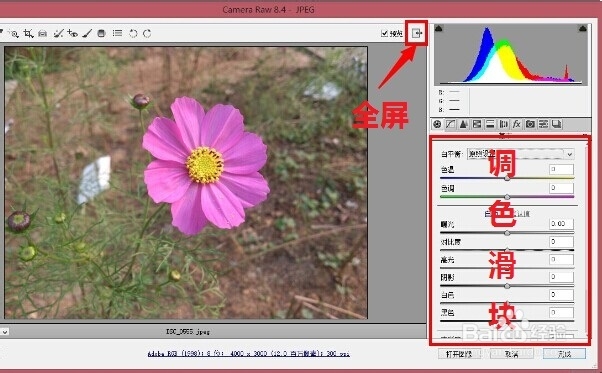Viewport: 602px width, 373px height.
Task: Toggle the Preview (预览) checkbox
Action: (384, 34)
